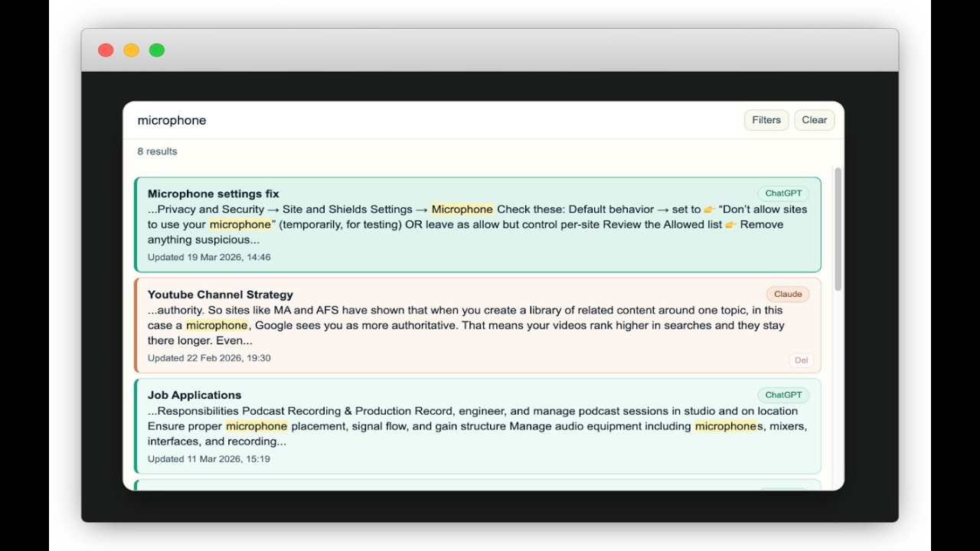
Task: Click the results list scrollbar
Action: [x=838, y=230]
